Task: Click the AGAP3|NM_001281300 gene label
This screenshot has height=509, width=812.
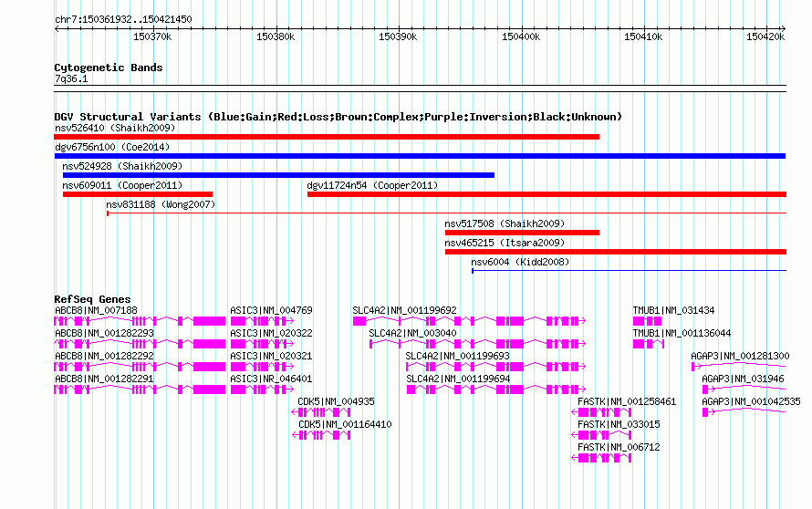Action: [740, 357]
